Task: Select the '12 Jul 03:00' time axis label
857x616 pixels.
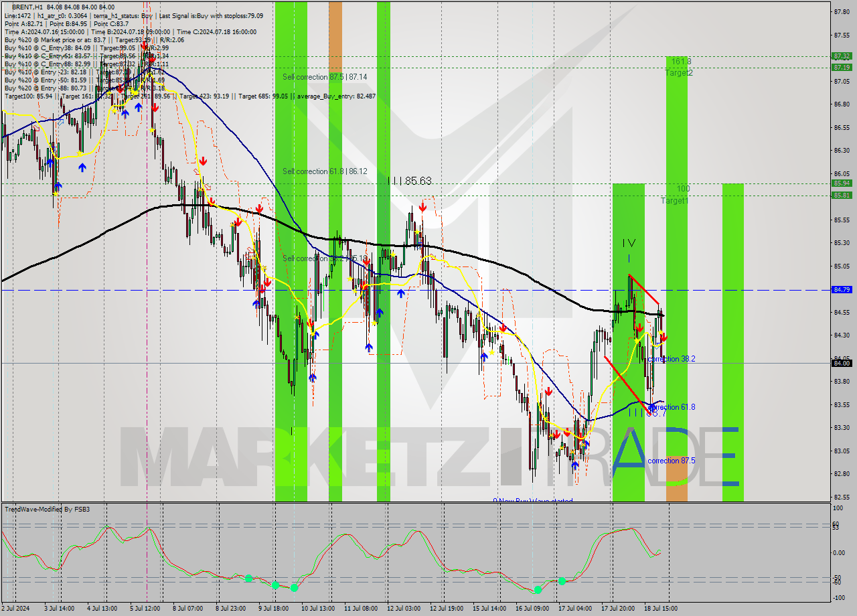Action: click(404, 608)
